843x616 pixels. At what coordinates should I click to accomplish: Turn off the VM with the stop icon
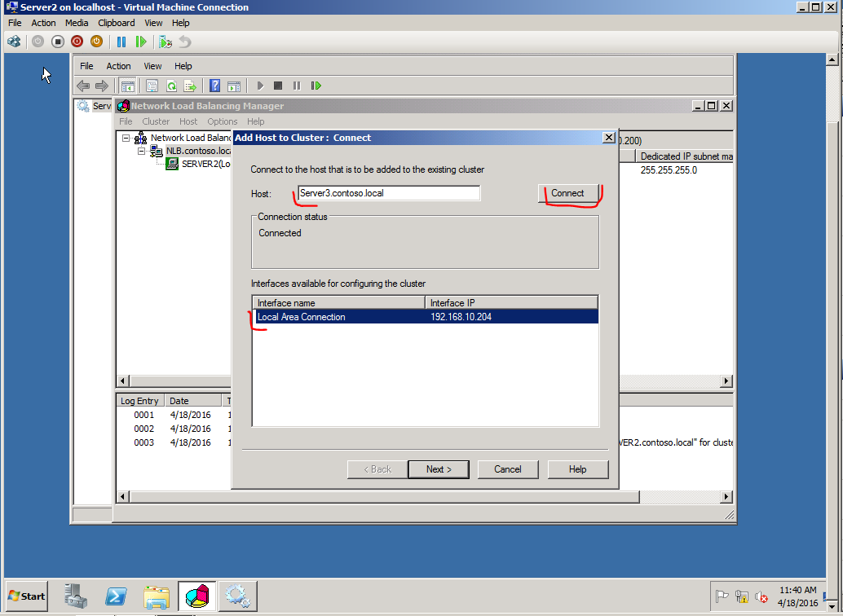(x=58, y=42)
